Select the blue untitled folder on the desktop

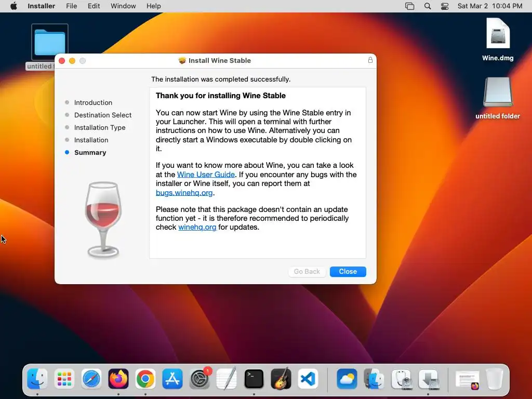tap(49, 42)
